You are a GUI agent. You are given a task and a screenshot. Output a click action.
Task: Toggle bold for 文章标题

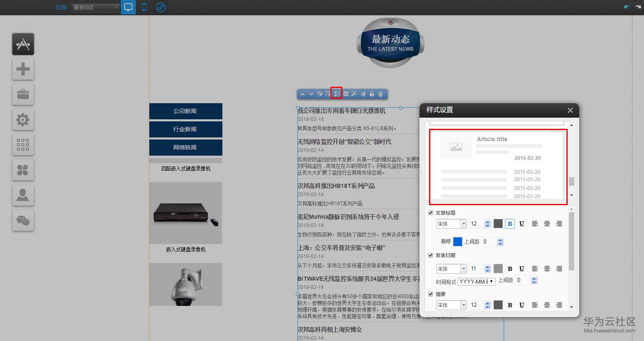(510, 224)
